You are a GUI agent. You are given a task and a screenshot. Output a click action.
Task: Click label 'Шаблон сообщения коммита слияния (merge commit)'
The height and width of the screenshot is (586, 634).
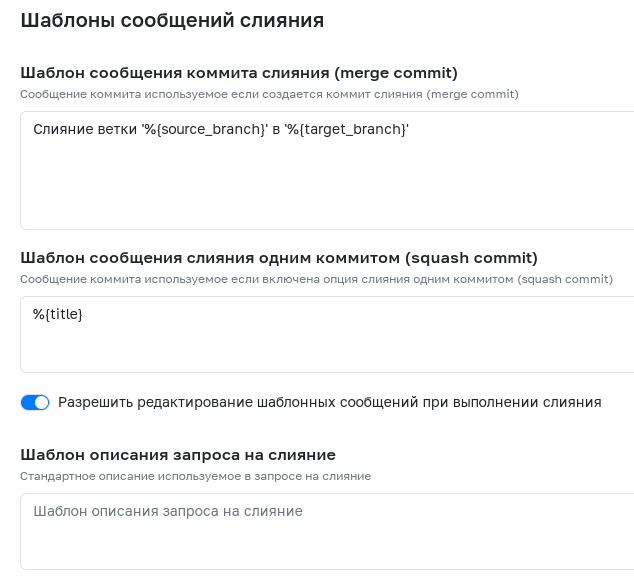[x=239, y=73]
